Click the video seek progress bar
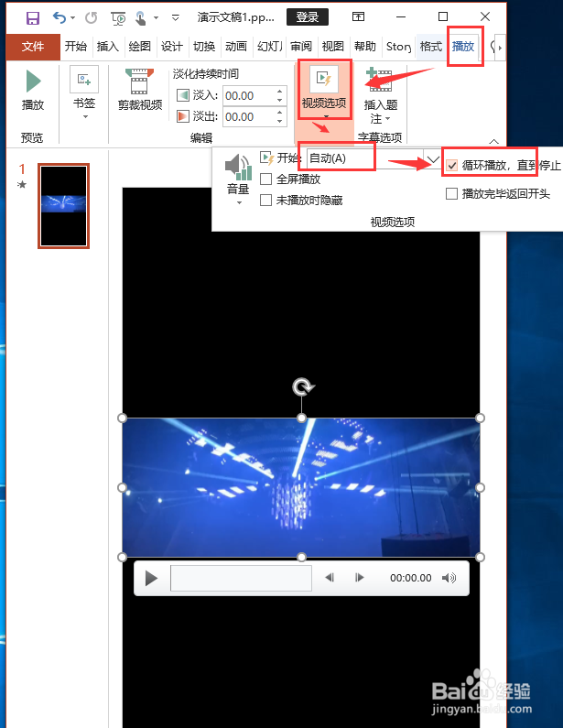 [241, 578]
